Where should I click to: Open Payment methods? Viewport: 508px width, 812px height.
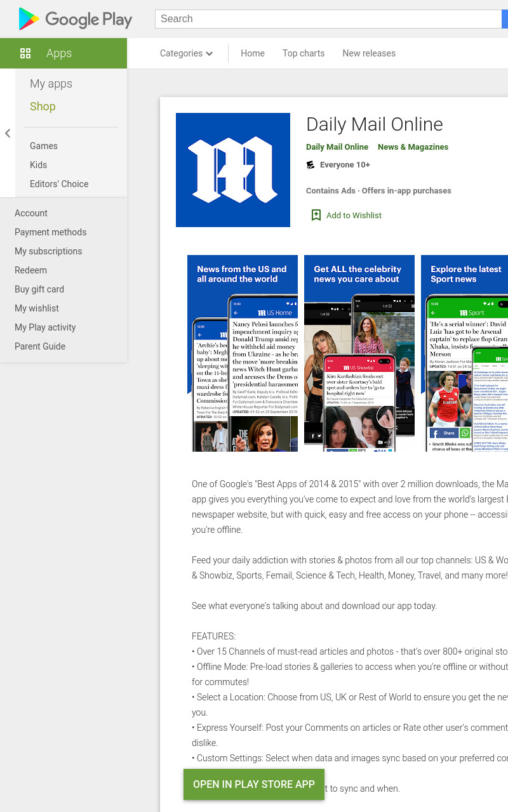click(x=50, y=232)
